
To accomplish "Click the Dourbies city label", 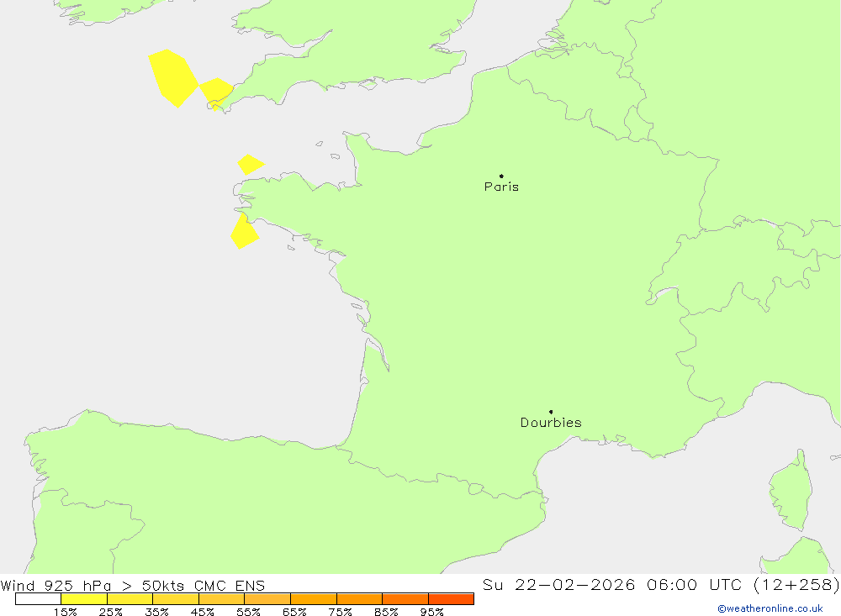I will tap(551, 423).
